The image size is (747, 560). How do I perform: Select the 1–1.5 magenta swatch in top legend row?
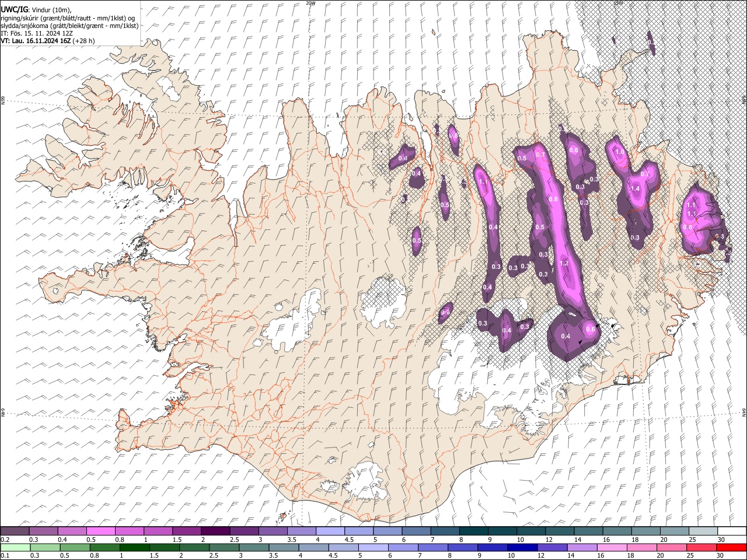pos(158,531)
